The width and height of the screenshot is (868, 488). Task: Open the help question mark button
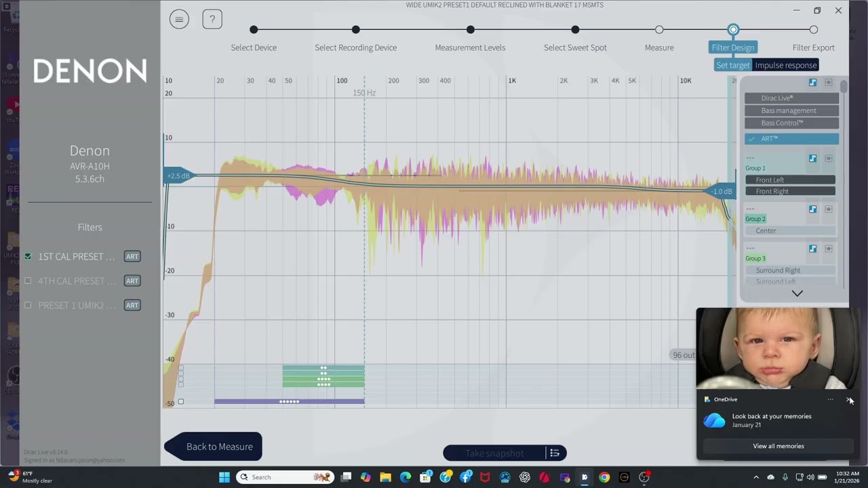pyautogui.click(x=212, y=19)
